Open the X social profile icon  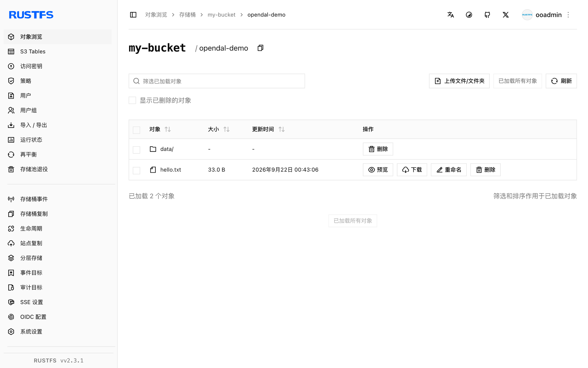coord(506,15)
